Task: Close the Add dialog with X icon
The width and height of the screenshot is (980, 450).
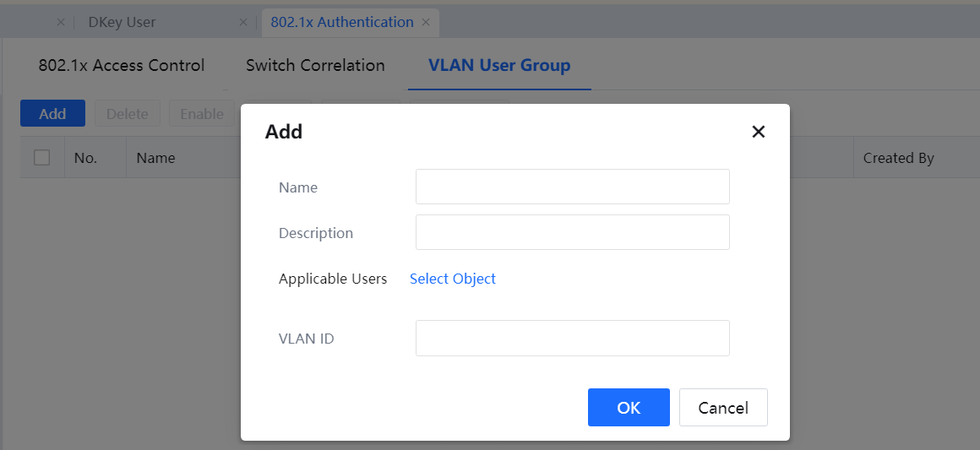Action: [x=758, y=132]
